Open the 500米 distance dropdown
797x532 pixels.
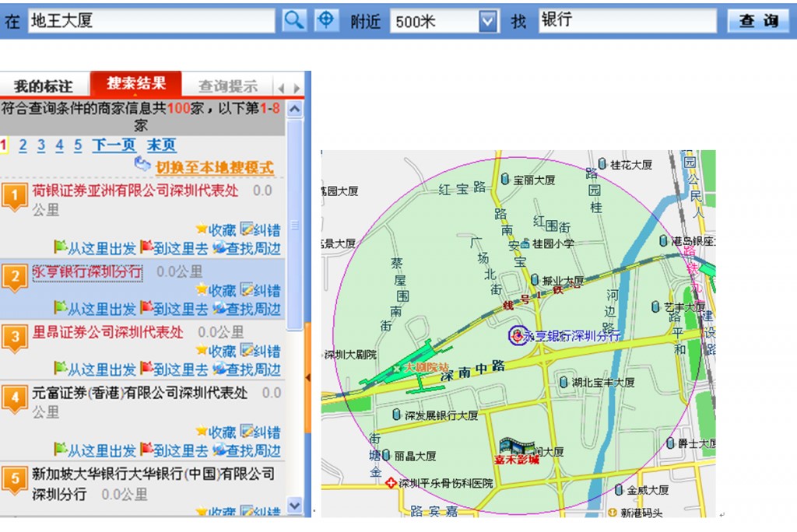(x=488, y=21)
